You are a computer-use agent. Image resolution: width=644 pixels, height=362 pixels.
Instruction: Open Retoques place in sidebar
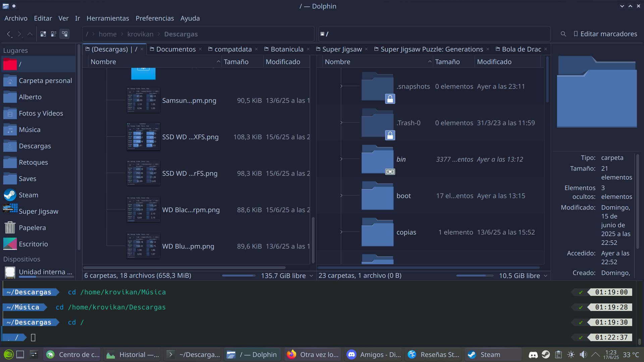click(39, 162)
